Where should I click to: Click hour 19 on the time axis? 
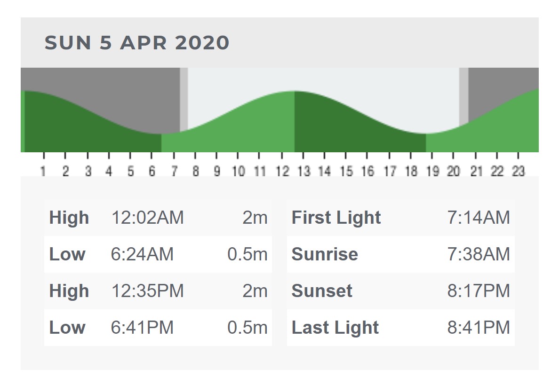point(432,171)
